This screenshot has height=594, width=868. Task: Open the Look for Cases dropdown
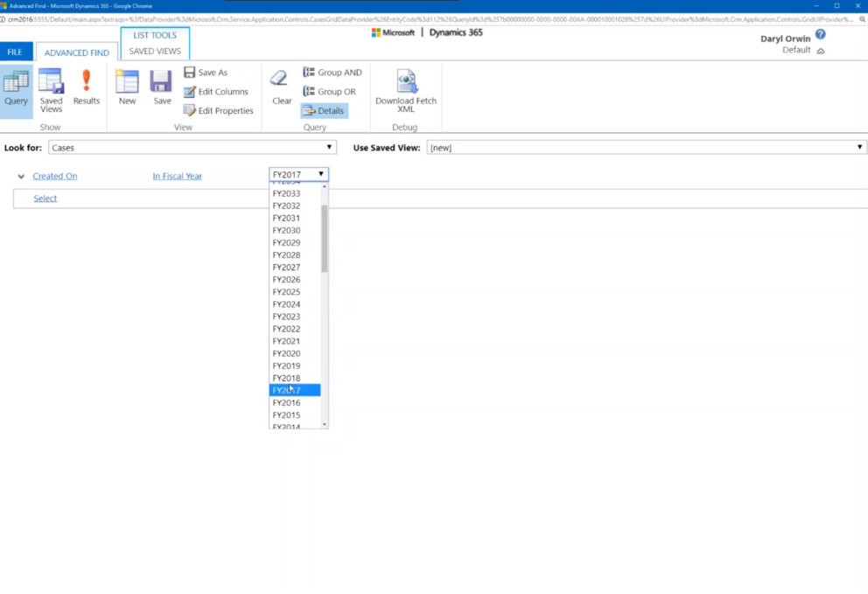192,148
